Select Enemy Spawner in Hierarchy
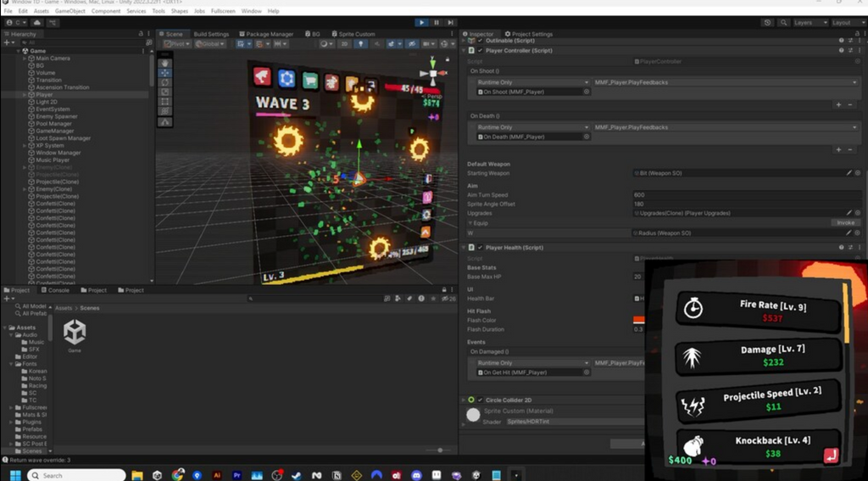Screen dimensions: 868x481 click(57, 116)
